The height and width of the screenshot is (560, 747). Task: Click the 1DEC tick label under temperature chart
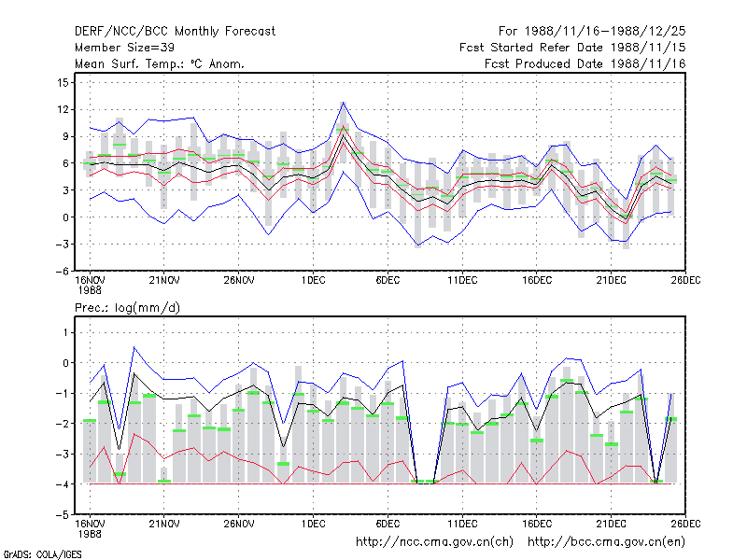(x=313, y=281)
